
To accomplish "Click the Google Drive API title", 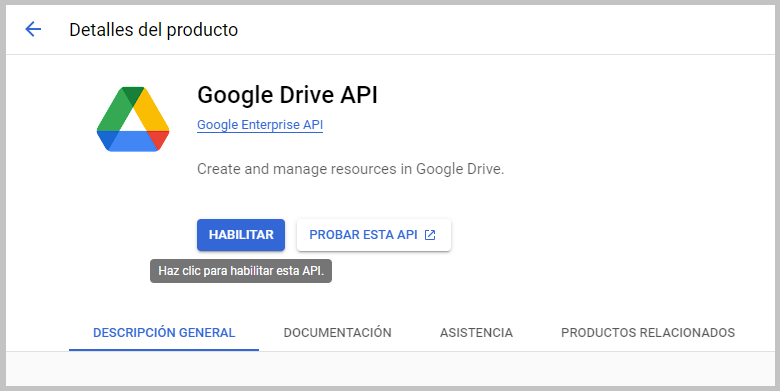I will tap(288, 95).
